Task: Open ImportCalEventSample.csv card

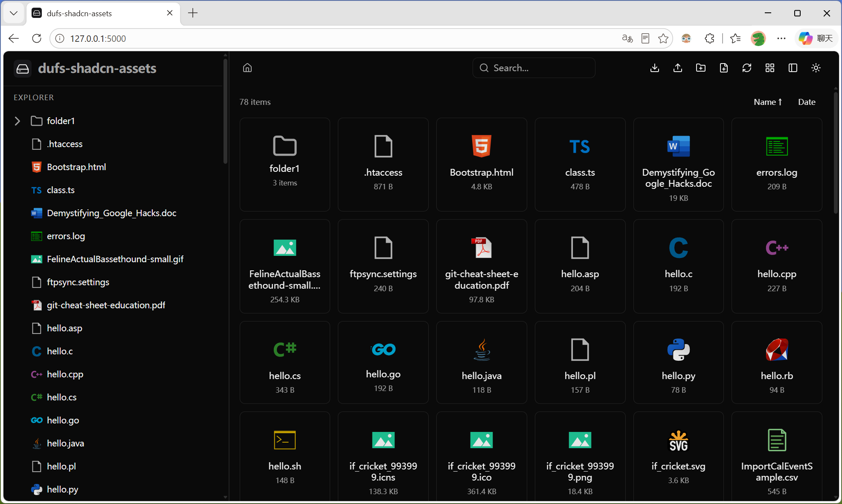Action: pyautogui.click(x=777, y=456)
